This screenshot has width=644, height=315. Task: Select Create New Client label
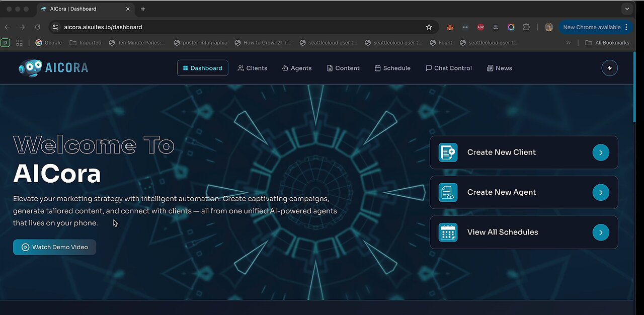coord(501,152)
